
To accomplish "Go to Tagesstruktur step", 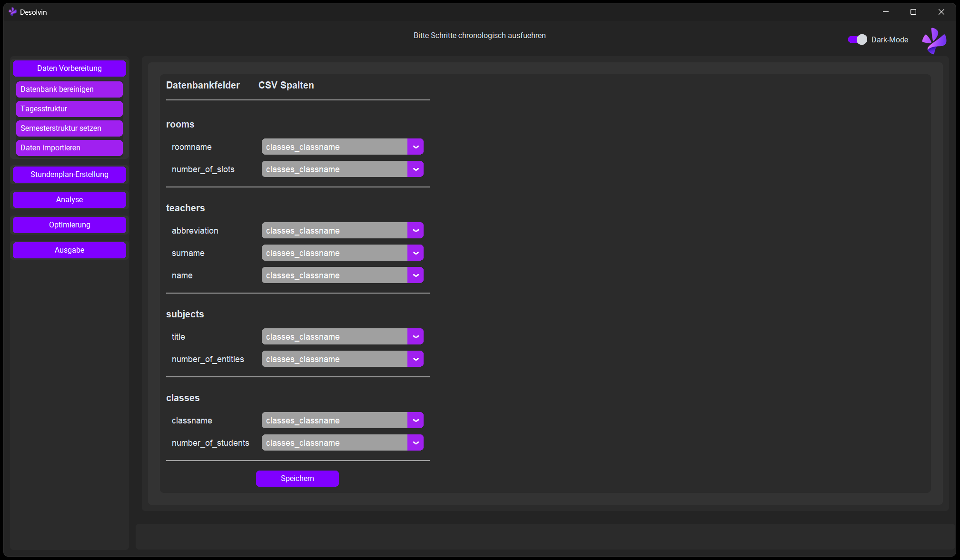I will point(69,109).
